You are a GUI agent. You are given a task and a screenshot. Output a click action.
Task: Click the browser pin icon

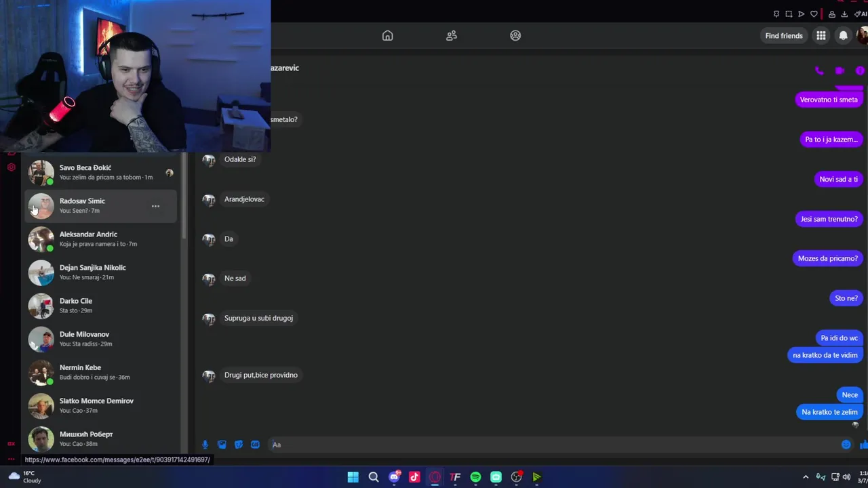pyautogui.click(x=776, y=14)
